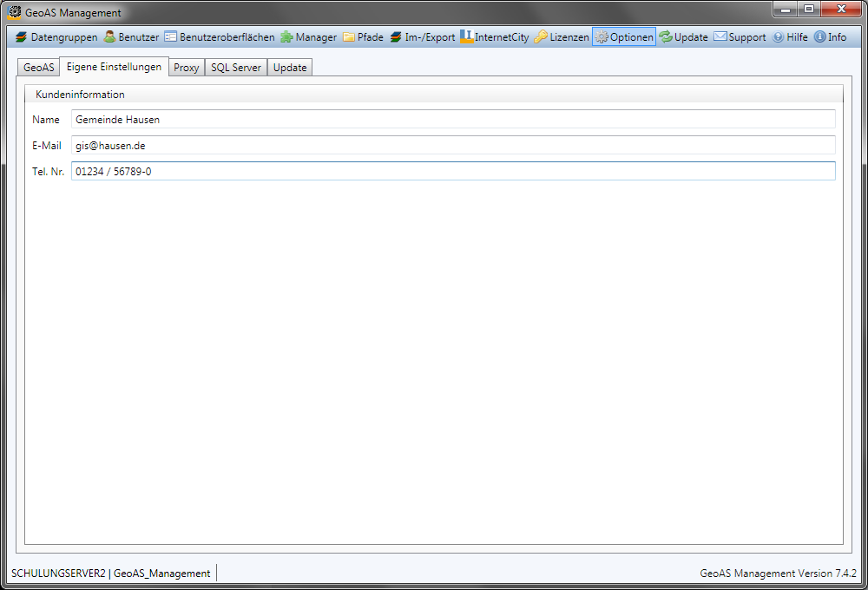
Task: Click the E-Mail field with gis@hausen.de
Action: 453,145
